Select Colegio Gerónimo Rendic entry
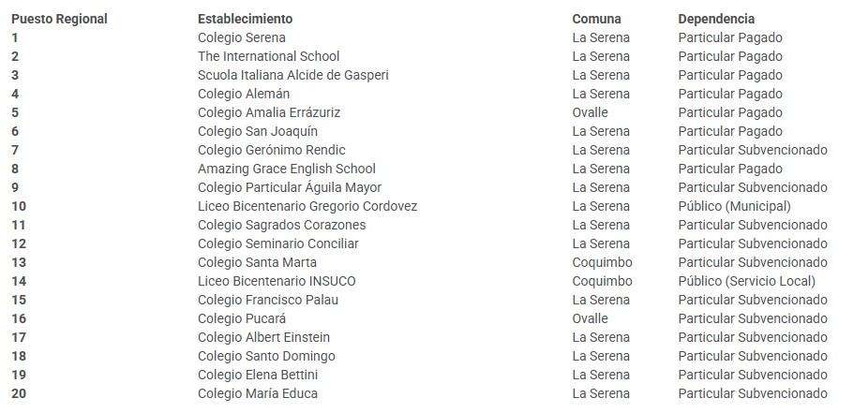 click(x=272, y=150)
